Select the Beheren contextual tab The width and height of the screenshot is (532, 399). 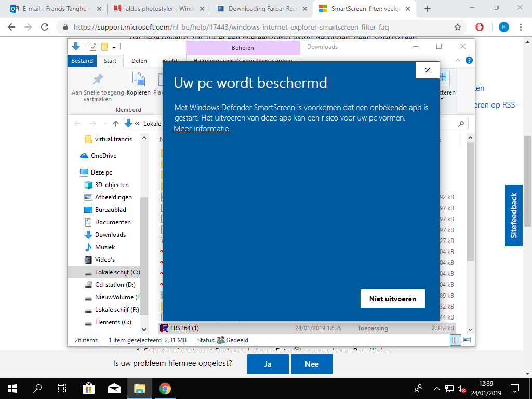243,48
